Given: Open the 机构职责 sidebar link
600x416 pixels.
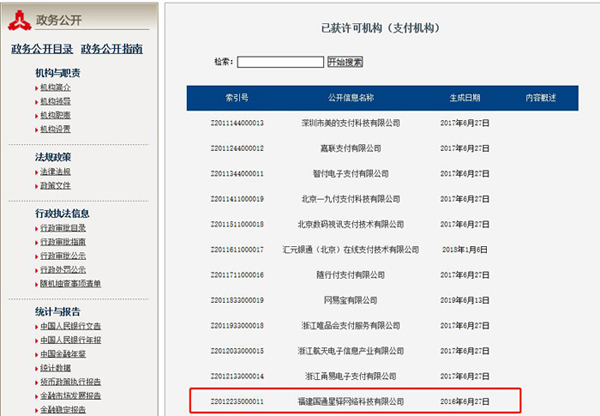Looking at the screenshot, I should pyautogui.click(x=55, y=115).
